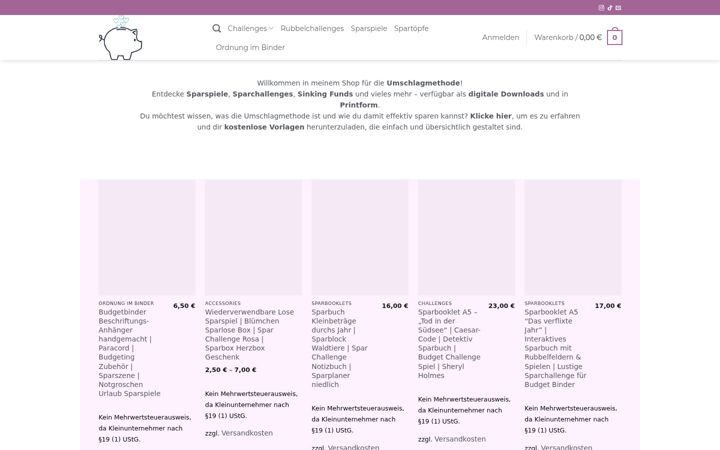Open Sparbooklet A5 'Tod in der Südsee' title

coord(449,343)
